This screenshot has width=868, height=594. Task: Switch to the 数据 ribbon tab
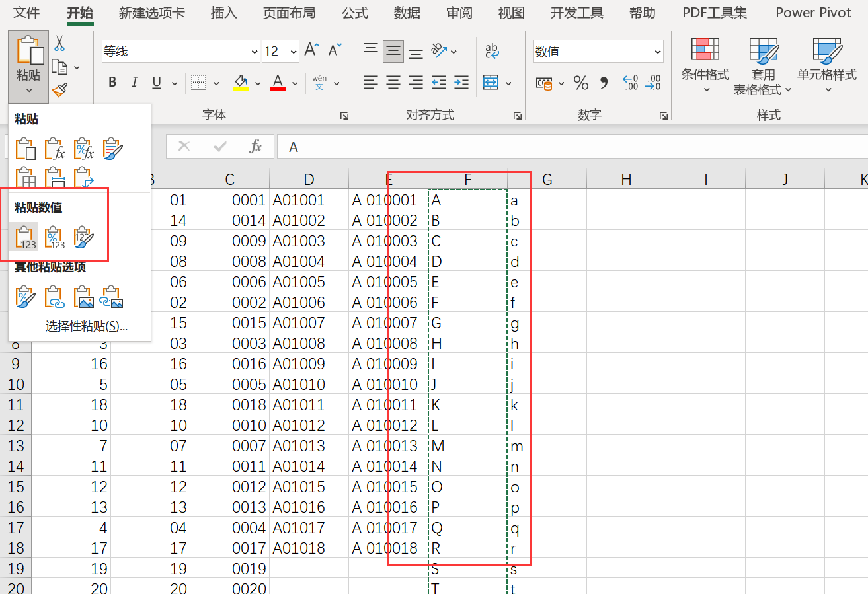pyautogui.click(x=407, y=13)
